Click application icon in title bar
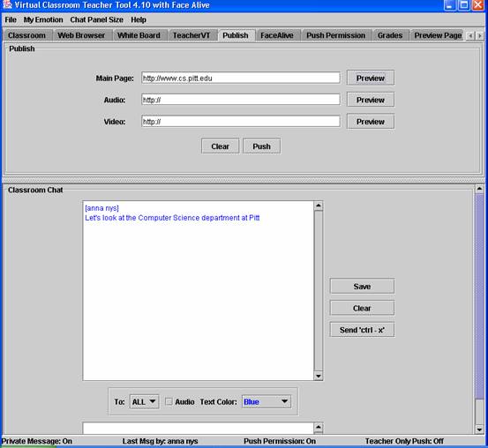488x448 pixels. (7, 4)
